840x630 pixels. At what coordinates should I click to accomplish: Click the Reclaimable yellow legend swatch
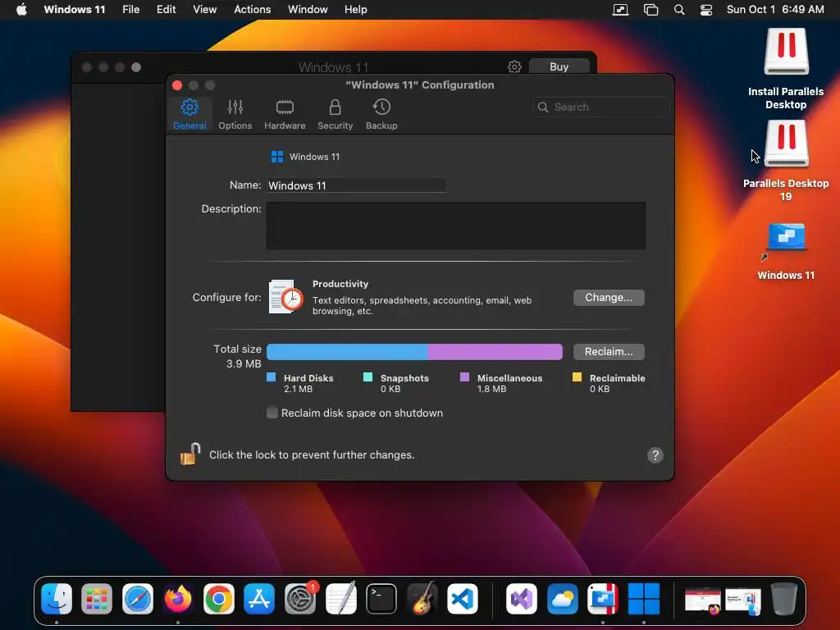point(577,377)
